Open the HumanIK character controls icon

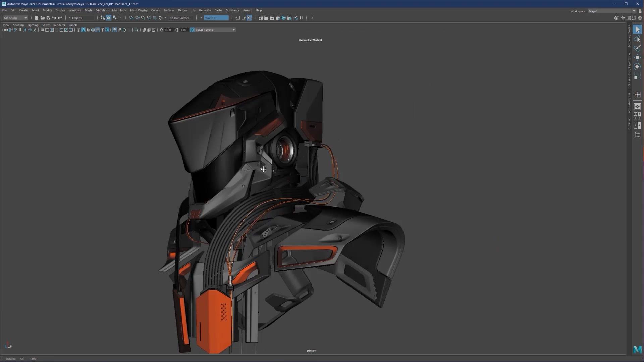[x=623, y=18]
